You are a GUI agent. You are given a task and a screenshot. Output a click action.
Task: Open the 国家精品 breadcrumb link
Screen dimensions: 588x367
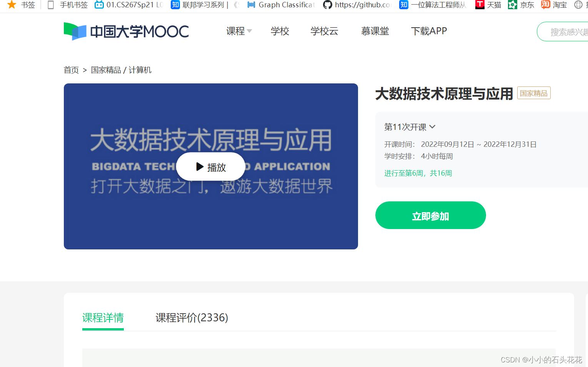[106, 70]
